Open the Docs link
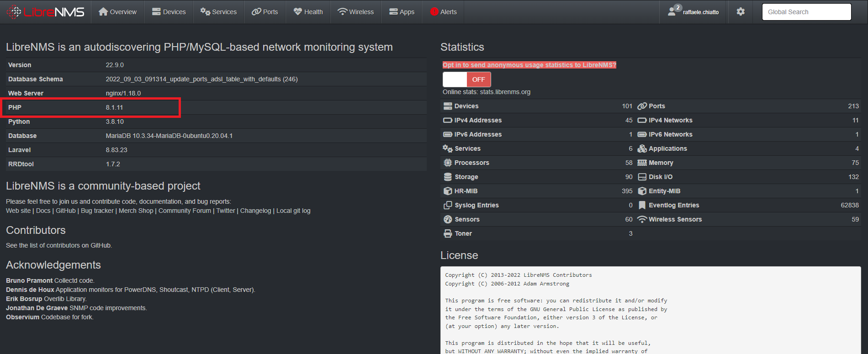Screen dimensions: 868x354 (x=43, y=211)
